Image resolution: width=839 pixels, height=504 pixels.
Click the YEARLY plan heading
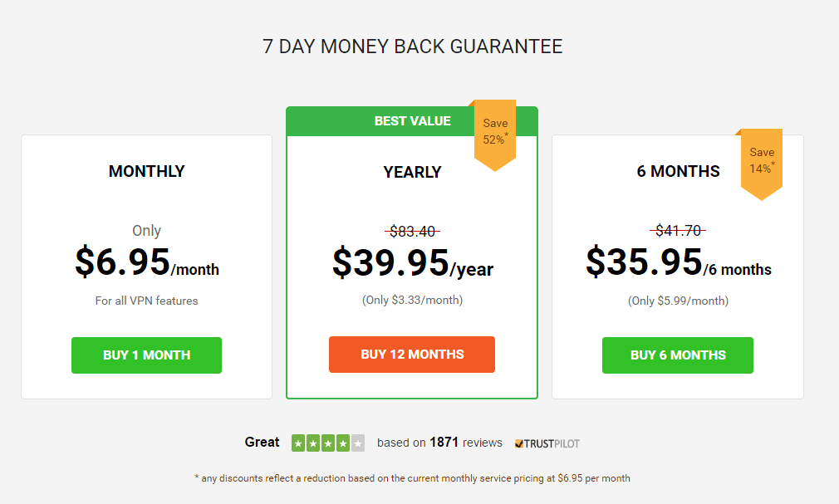(x=412, y=172)
